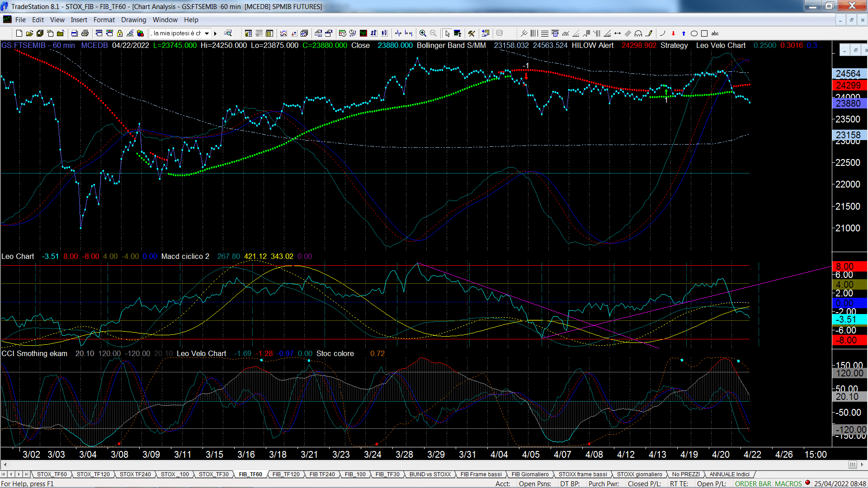The height and width of the screenshot is (488, 868).
Task: Click the Zoom In magnifier icon
Action: 423,33
